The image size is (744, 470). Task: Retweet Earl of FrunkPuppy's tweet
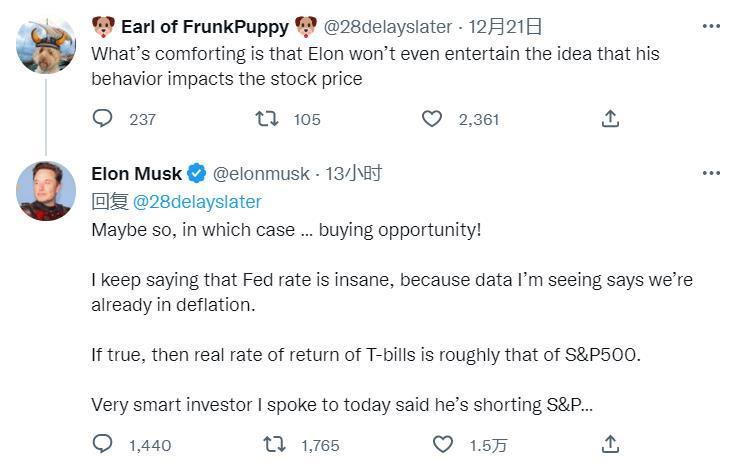point(267,119)
